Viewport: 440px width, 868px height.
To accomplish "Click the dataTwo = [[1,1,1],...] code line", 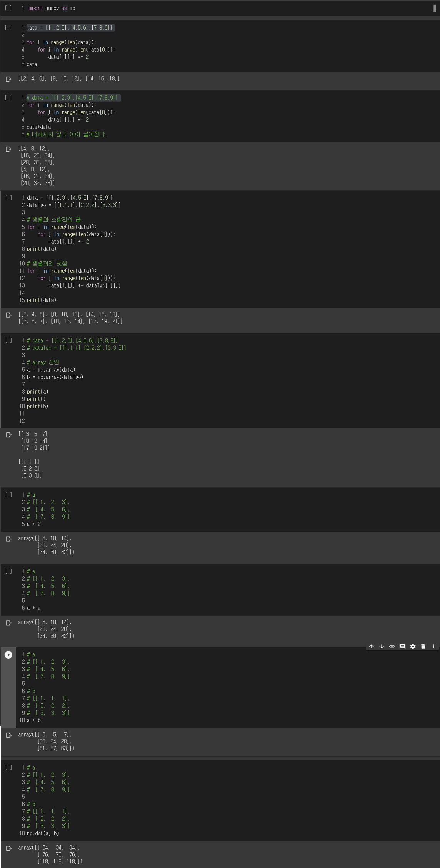I will 73,205.
